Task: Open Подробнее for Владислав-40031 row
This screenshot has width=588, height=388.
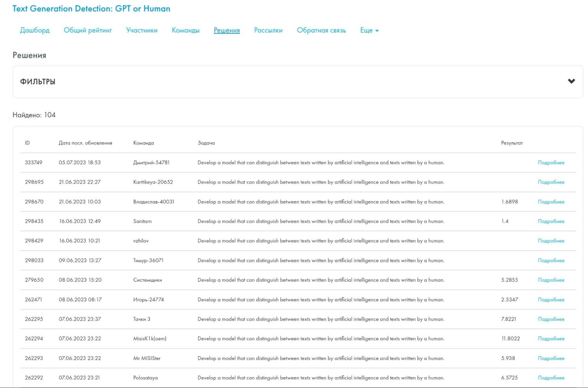Action: coord(551,201)
